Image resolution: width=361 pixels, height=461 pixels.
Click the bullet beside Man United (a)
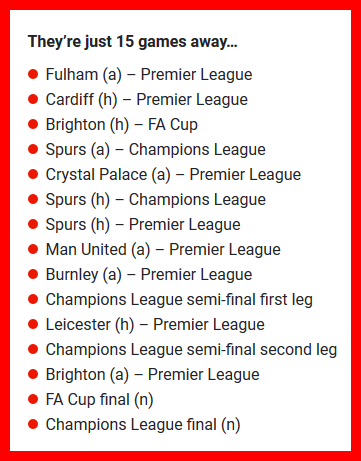tap(33, 249)
